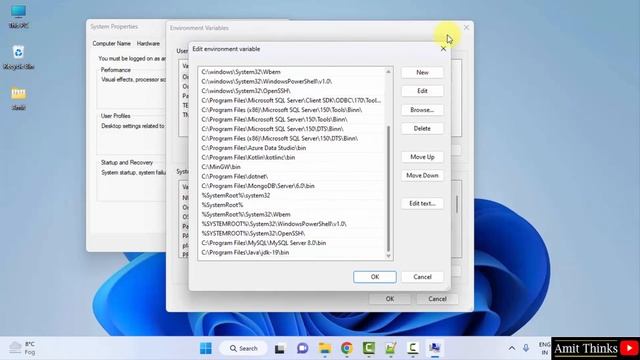Select the C:\windows\System32\WindowsPowerShell\v1.0\ entry
The width and height of the screenshot is (640, 360).
tap(291, 81)
